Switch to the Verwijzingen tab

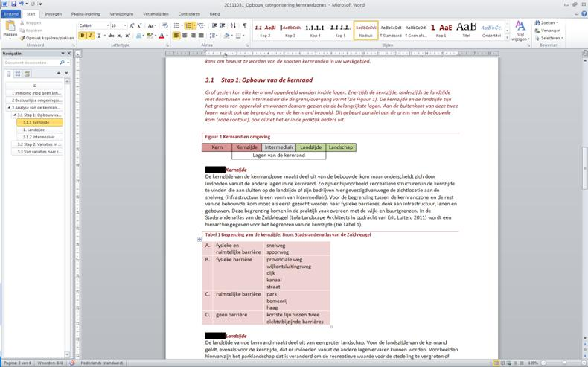point(121,13)
